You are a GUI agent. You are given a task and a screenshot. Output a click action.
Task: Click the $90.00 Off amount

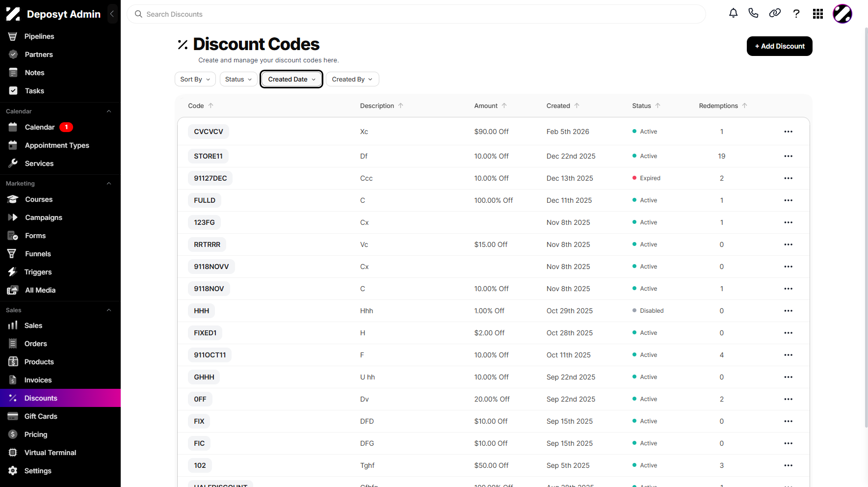pyautogui.click(x=491, y=132)
